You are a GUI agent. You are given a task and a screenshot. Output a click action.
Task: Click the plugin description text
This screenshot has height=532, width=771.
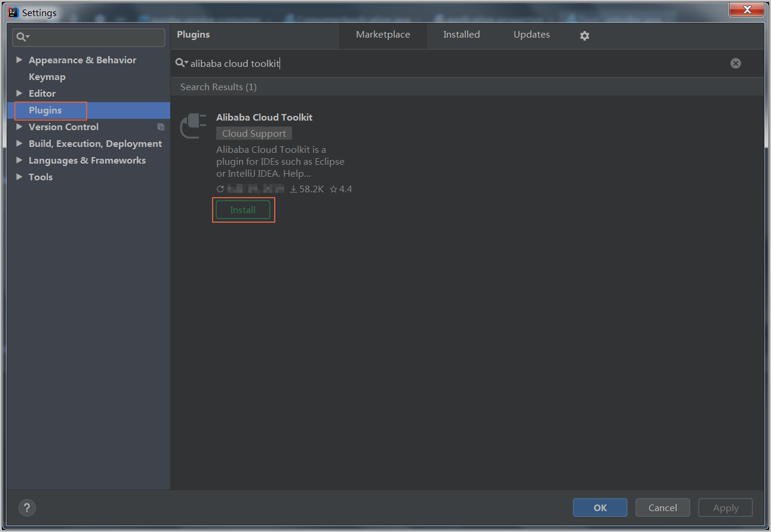[x=280, y=162]
